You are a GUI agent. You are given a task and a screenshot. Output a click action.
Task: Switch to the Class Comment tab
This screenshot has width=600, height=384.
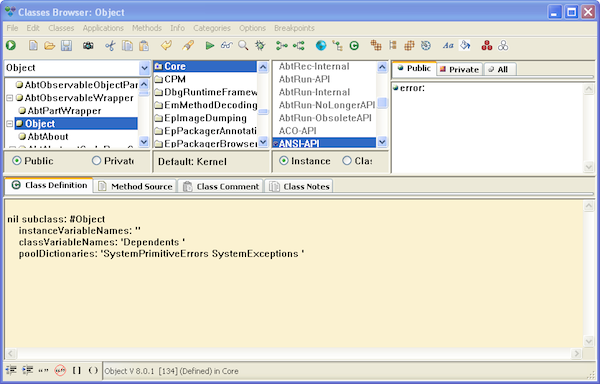tap(221, 186)
